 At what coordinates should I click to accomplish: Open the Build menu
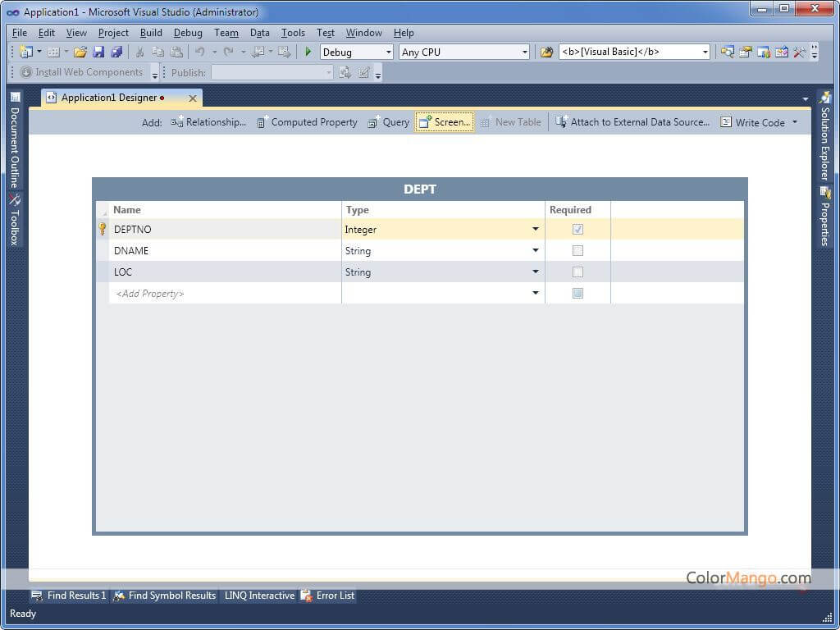pyautogui.click(x=151, y=33)
